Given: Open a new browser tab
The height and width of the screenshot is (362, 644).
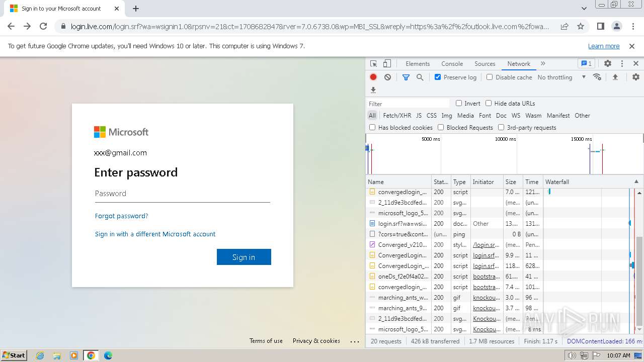Looking at the screenshot, I should (x=136, y=9).
